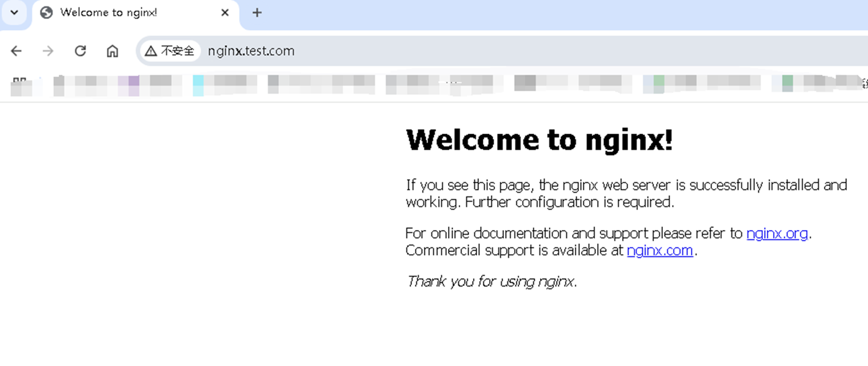Click the "Welcome to nginx!" page heading

[539, 140]
